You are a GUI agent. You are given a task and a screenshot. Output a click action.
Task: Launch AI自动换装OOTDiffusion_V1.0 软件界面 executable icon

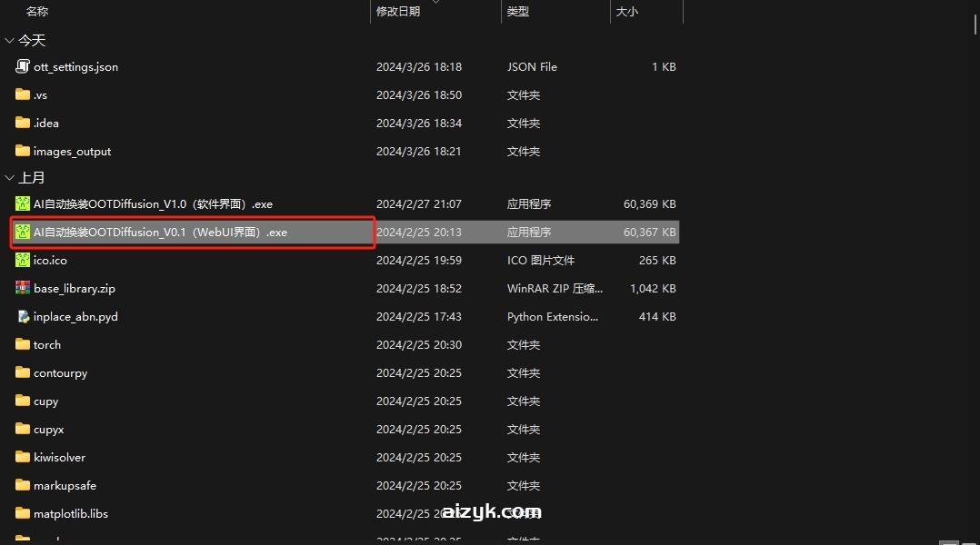(21, 203)
